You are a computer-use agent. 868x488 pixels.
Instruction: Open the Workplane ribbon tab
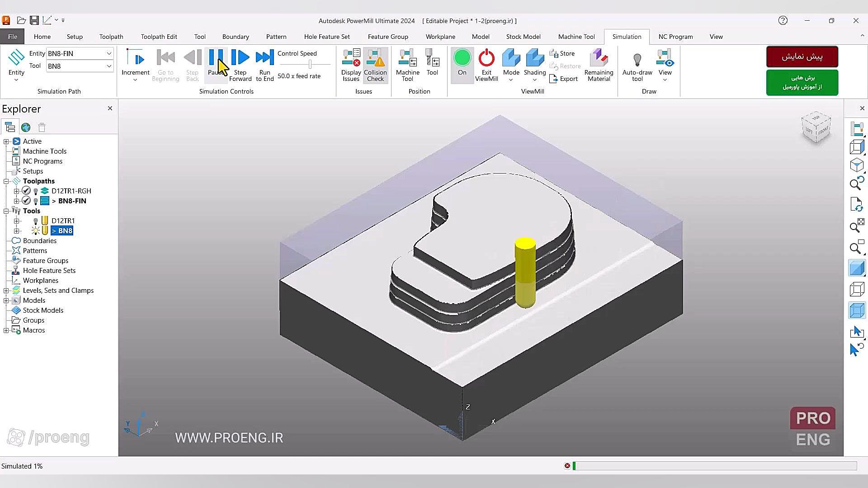(x=440, y=37)
